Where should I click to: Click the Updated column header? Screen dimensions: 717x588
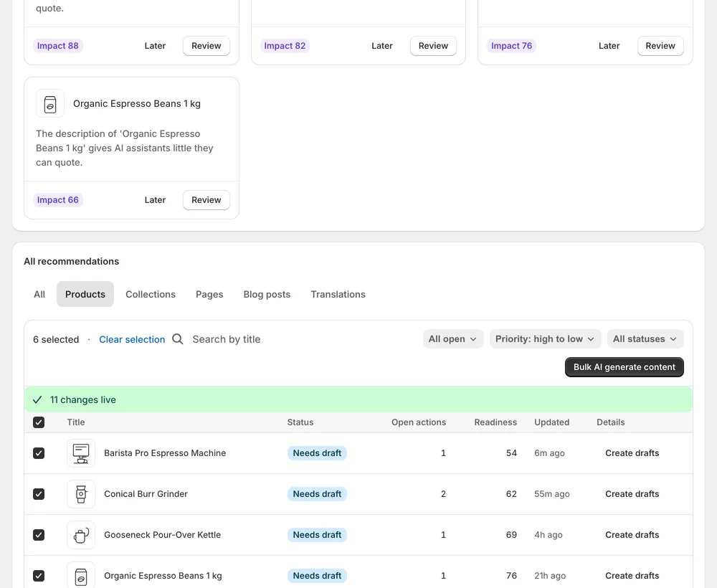(552, 422)
